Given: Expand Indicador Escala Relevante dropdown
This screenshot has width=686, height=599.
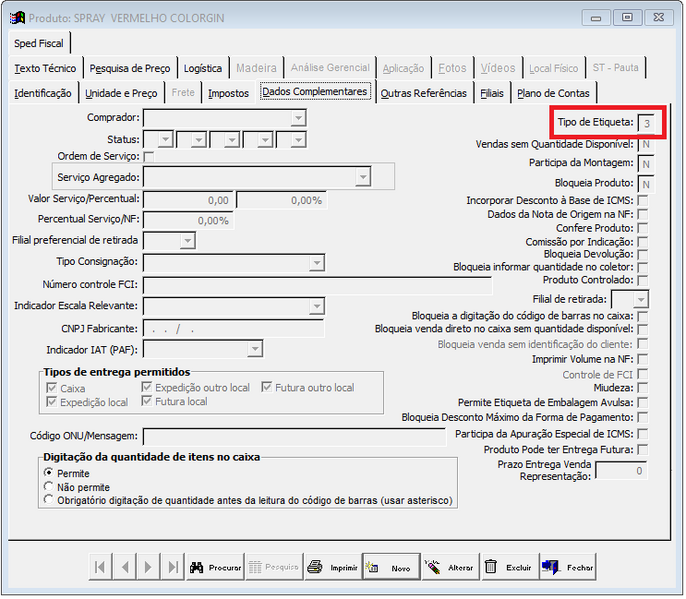Looking at the screenshot, I should pyautogui.click(x=317, y=306).
